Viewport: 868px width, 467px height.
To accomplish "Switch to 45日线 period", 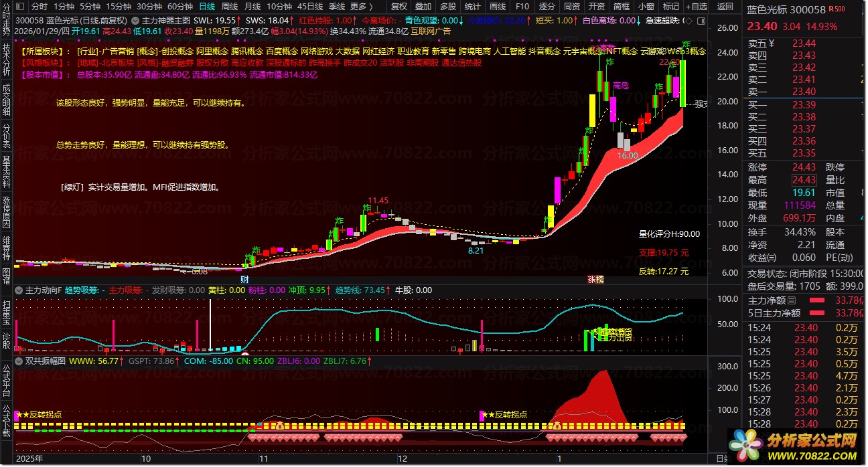I will pyautogui.click(x=309, y=6).
